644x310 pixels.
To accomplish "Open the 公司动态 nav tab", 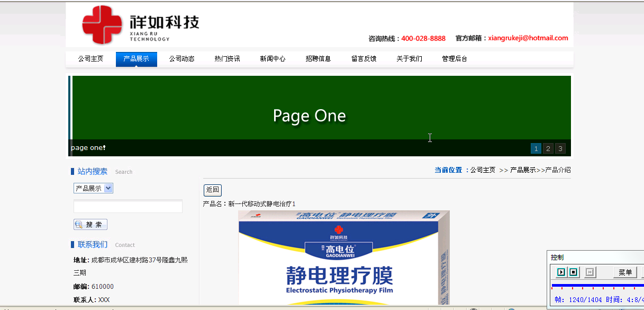I will (x=182, y=59).
